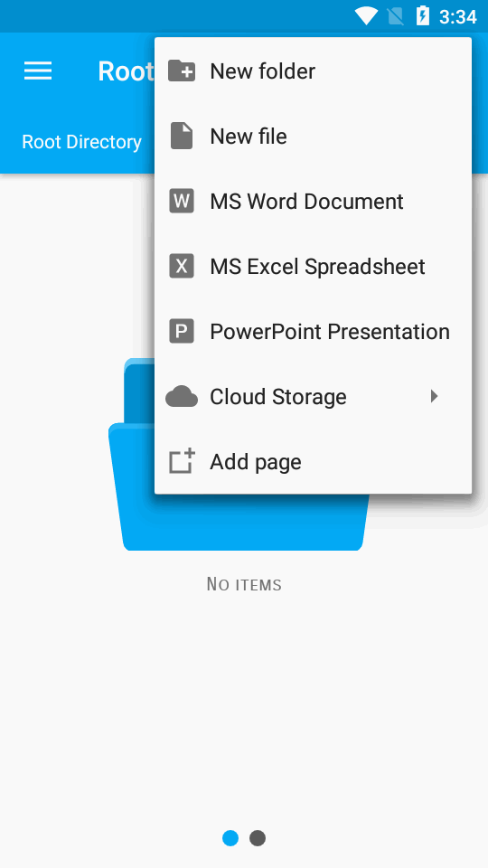488x868 pixels.
Task: Tap the battery icon in status bar
Action: click(x=423, y=16)
